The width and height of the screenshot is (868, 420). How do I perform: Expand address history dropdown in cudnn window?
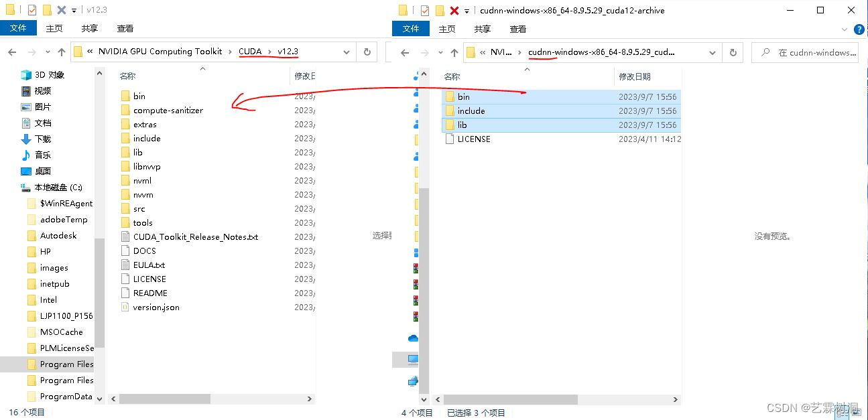(x=712, y=52)
